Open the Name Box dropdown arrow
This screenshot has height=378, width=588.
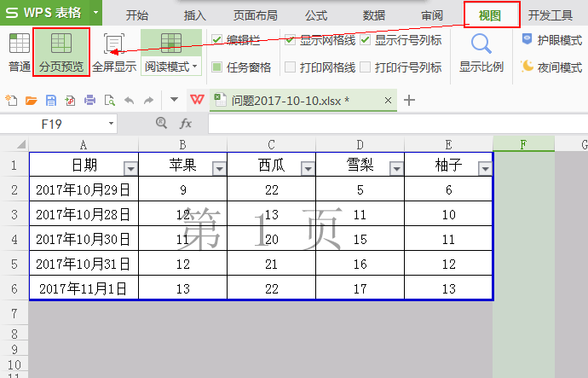coord(111,124)
